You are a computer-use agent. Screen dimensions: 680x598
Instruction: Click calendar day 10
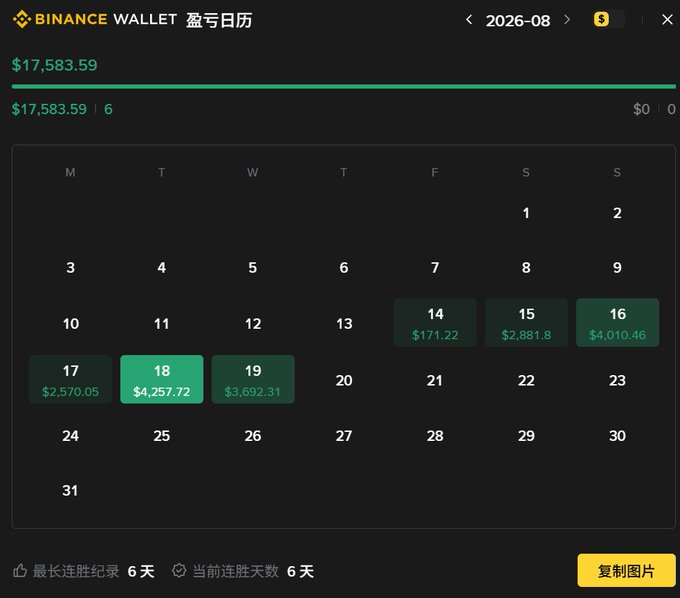71,324
